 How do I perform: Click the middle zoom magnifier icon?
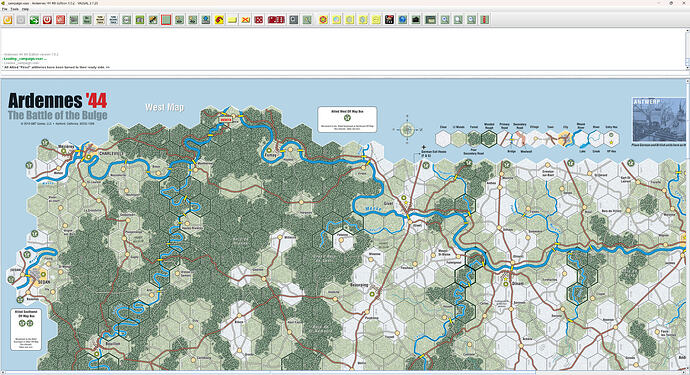coord(458,19)
